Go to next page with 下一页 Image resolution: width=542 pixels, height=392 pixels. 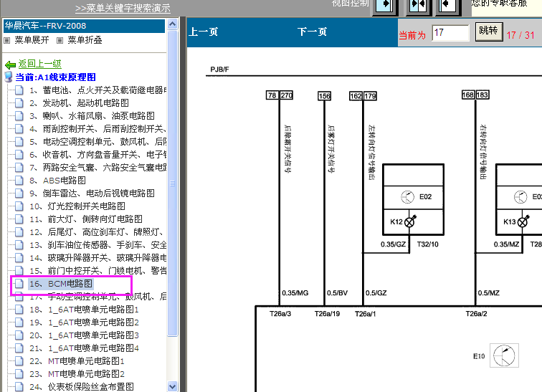[x=312, y=32]
